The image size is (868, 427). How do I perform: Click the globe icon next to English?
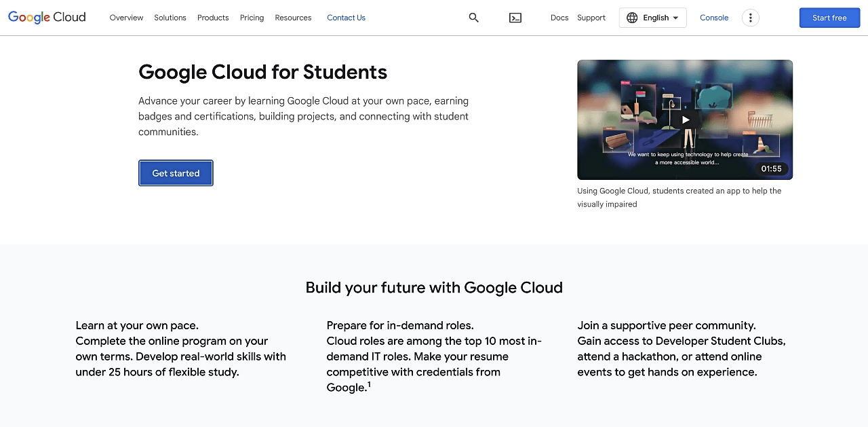coord(633,18)
